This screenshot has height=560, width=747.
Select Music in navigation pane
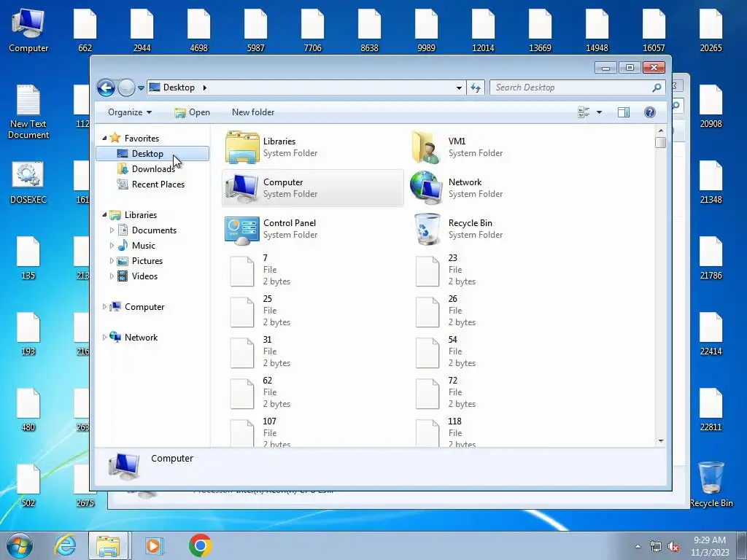coord(144,246)
